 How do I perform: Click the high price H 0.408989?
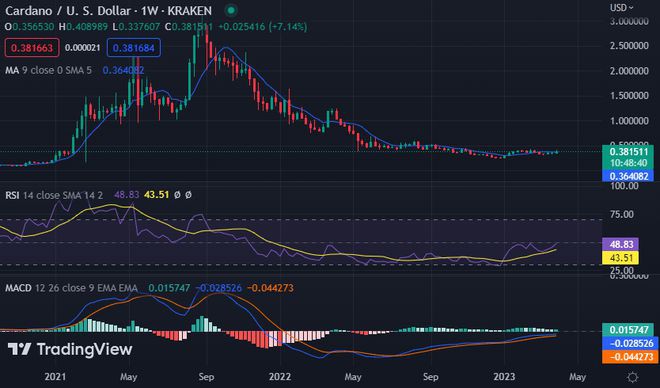[83, 27]
